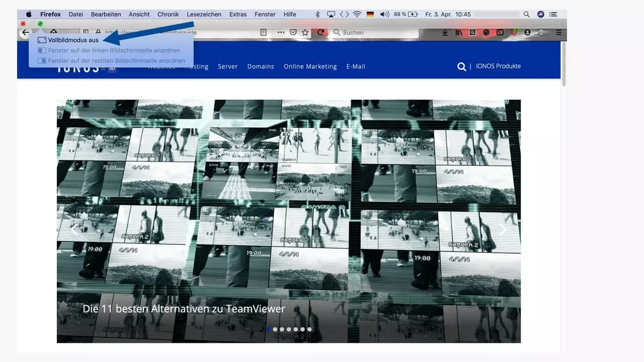Show sidebars toolbar icon
The height and width of the screenshot is (362, 644).
click(x=500, y=33)
